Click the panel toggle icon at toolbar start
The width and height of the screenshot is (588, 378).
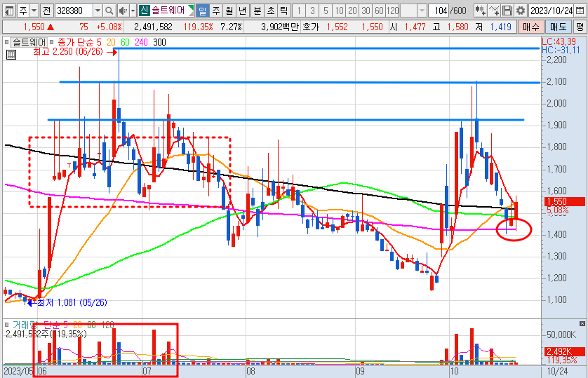pyautogui.click(x=9, y=11)
